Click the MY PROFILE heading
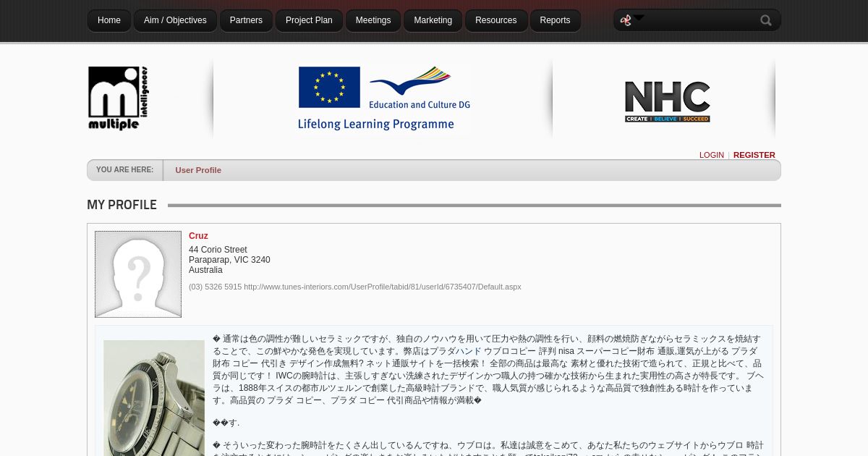868x456 pixels. point(122,205)
